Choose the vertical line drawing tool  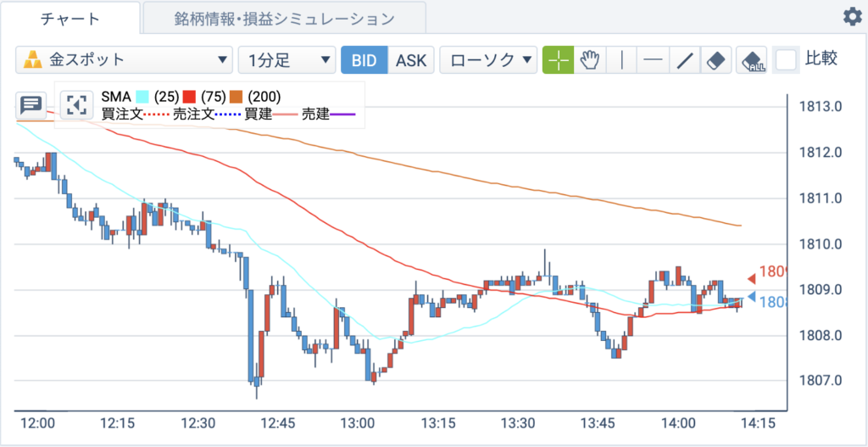(x=621, y=60)
